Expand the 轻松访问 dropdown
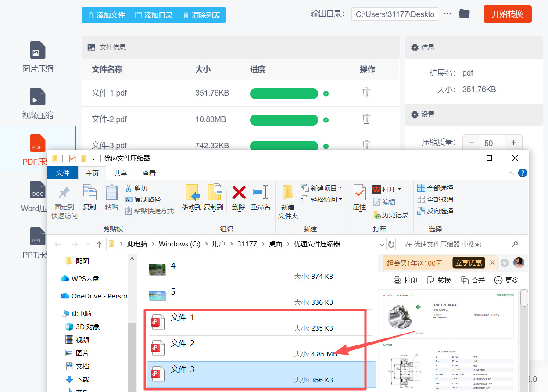Viewport: 548px width, 392px height. tap(323, 199)
